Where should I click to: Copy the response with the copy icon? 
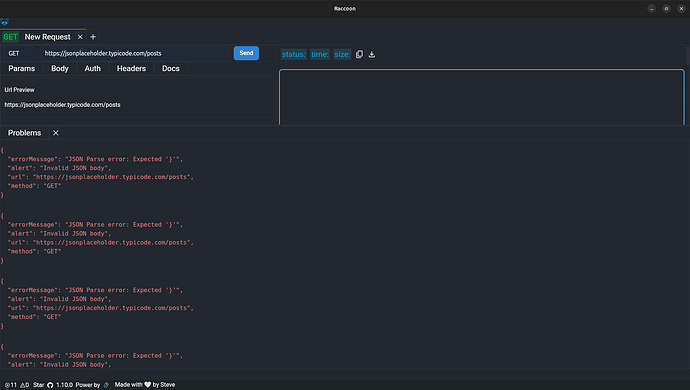click(x=360, y=54)
